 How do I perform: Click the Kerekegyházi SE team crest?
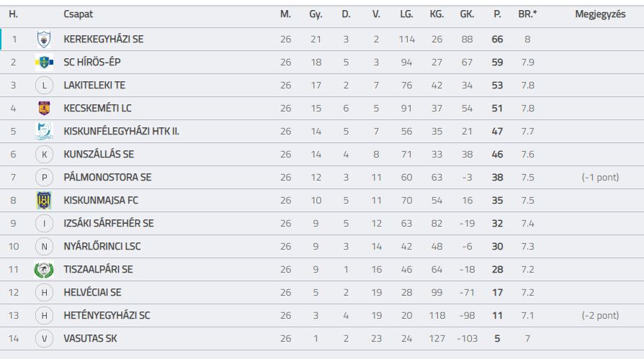coord(44,40)
